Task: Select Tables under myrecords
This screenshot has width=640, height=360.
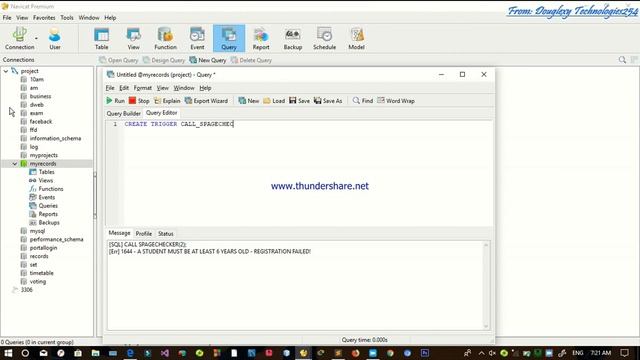Action: (x=47, y=172)
